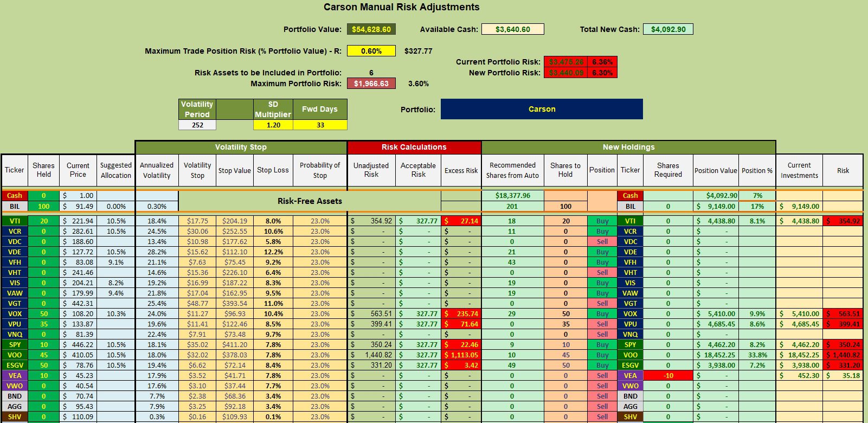The height and width of the screenshot is (423, 868).
Task: Click the Volatility Stop section header
Action: 241,147
